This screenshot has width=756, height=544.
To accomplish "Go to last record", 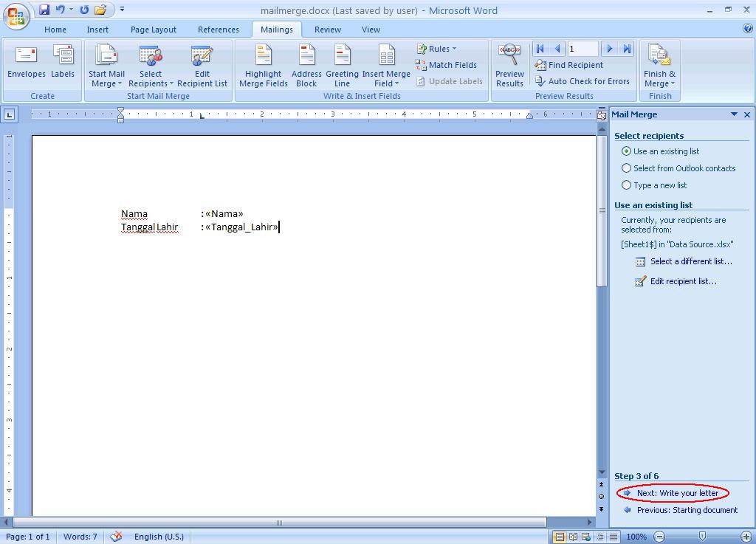I will (x=627, y=49).
